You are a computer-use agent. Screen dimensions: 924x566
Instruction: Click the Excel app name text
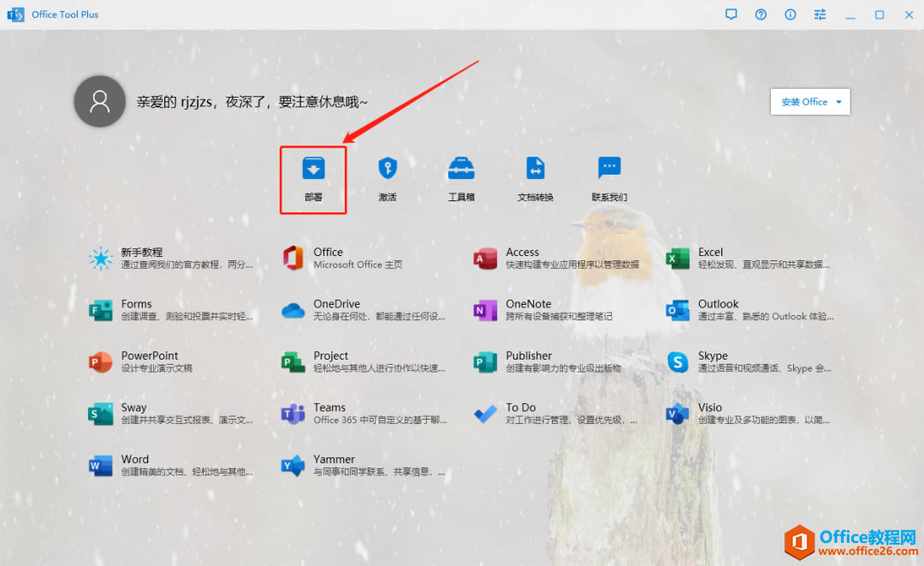pyautogui.click(x=710, y=252)
